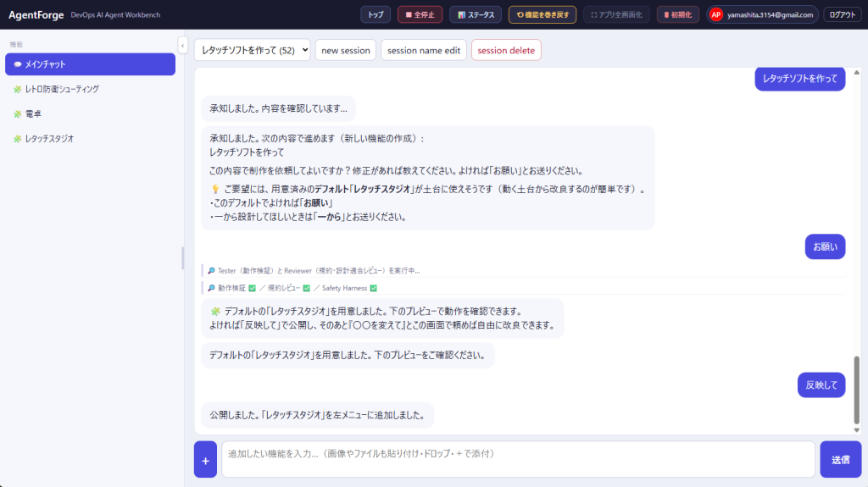Click the green check after Safety Harness
868x487 pixels.
pos(374,288)
